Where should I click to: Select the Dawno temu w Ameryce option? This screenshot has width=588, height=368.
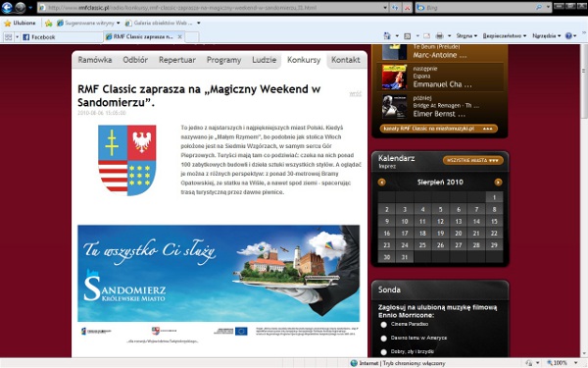coord(383,339)
